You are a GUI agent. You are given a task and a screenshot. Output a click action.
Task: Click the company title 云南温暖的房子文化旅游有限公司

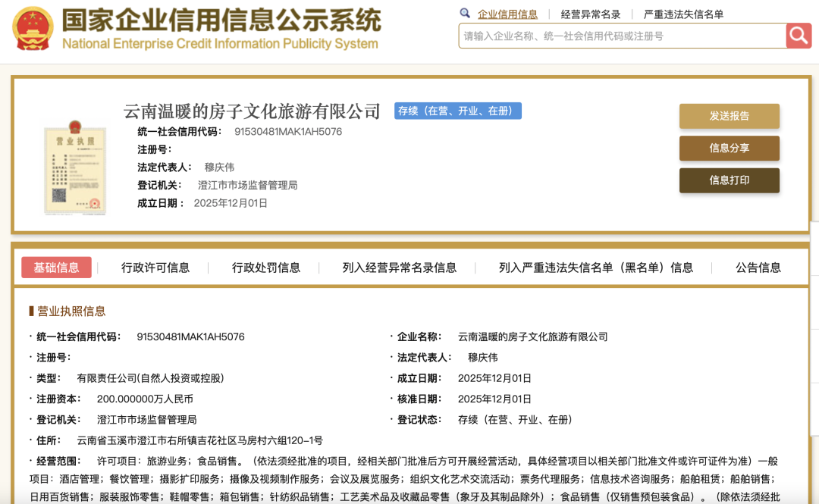tap(252, 112)
